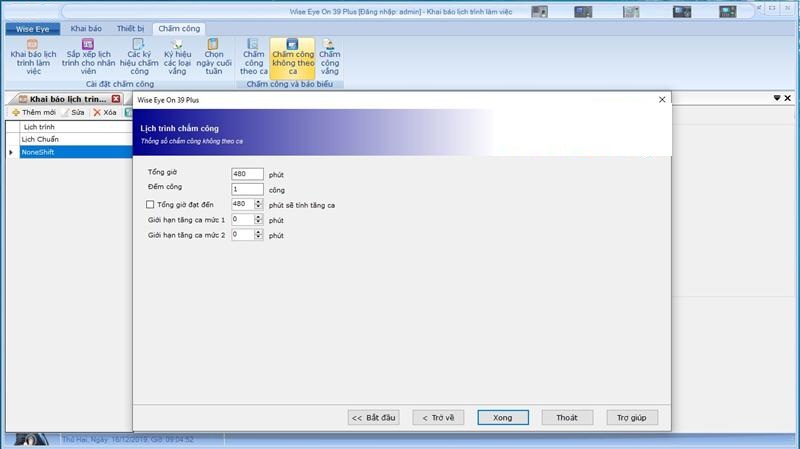The width and height of the screenshot is (800, 449).
Task: Open panel dropdown arrow at right of tab strip
Action: tap(777, 98)
